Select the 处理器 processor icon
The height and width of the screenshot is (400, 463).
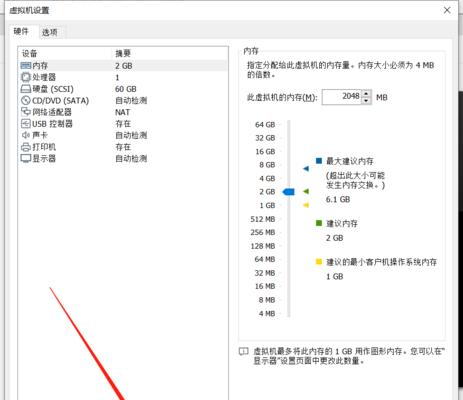click(x=26, y=77)
